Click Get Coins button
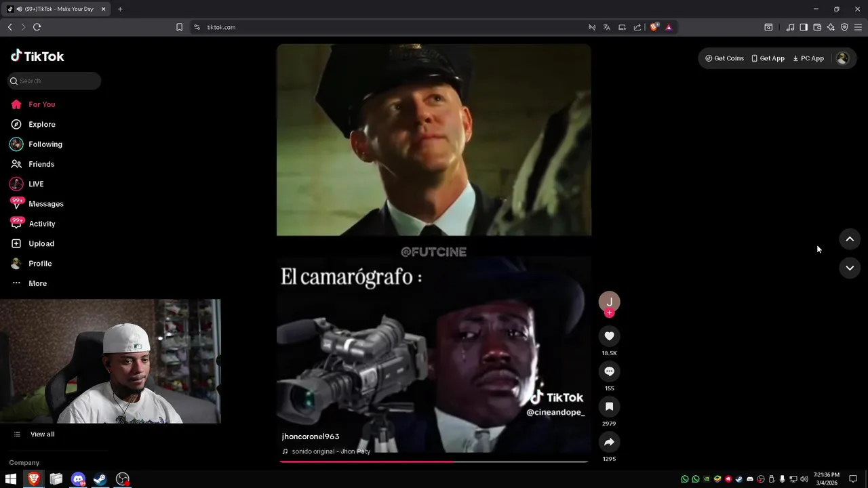This screenshot has width=868, height=488. pyautogui.click(x=724, y=58)
